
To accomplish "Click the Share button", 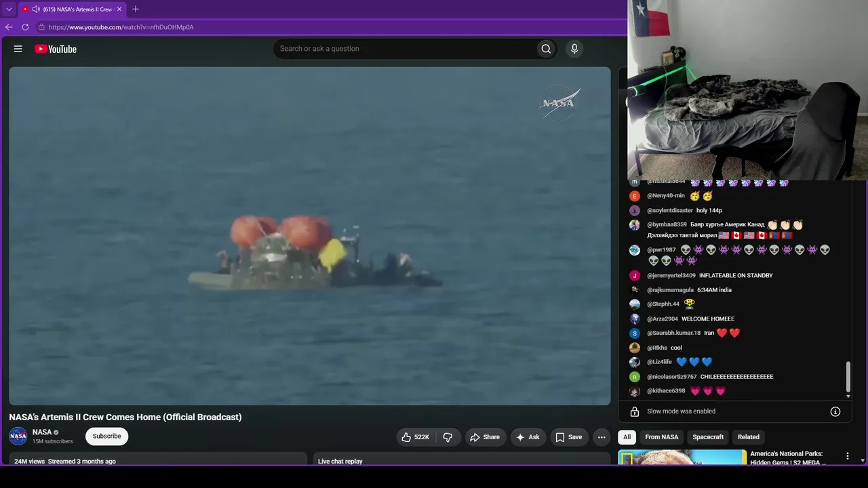I will (485, 437).
